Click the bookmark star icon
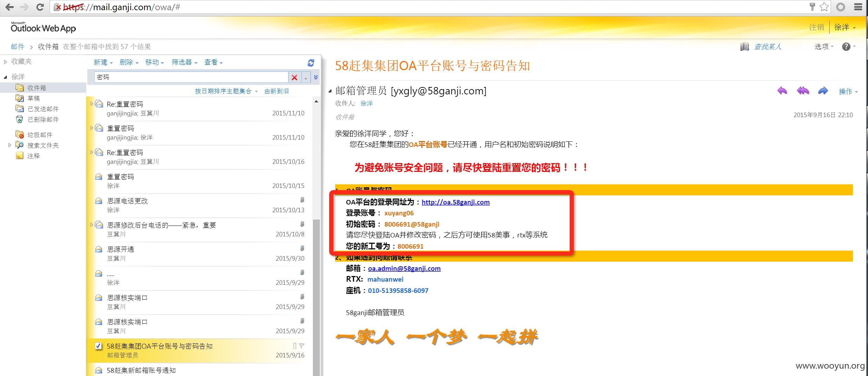The height and width of the screenshot is (376, 868). point(824,7)
